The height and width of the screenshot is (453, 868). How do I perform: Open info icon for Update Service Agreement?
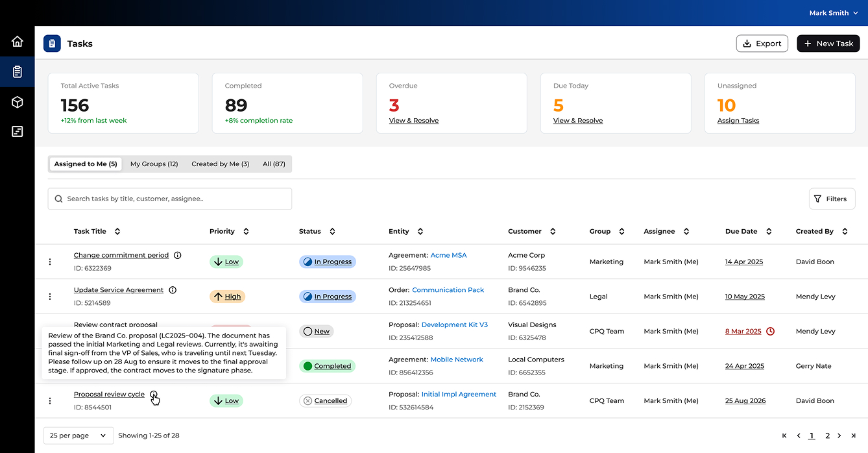[x=173, y=290]
